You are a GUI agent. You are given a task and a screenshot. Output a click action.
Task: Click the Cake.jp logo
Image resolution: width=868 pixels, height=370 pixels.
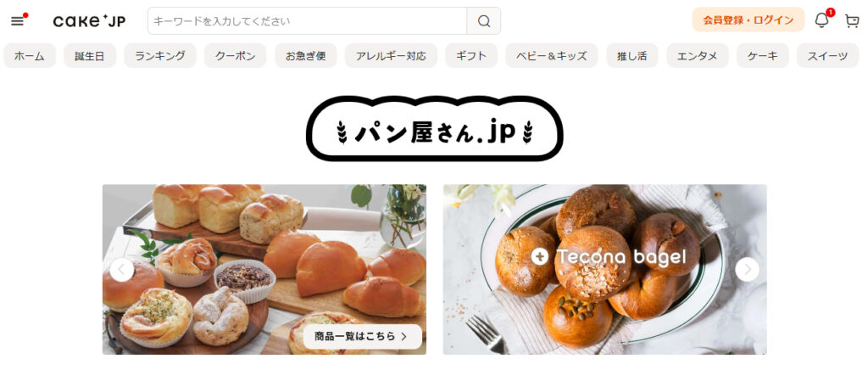point(89,21)
